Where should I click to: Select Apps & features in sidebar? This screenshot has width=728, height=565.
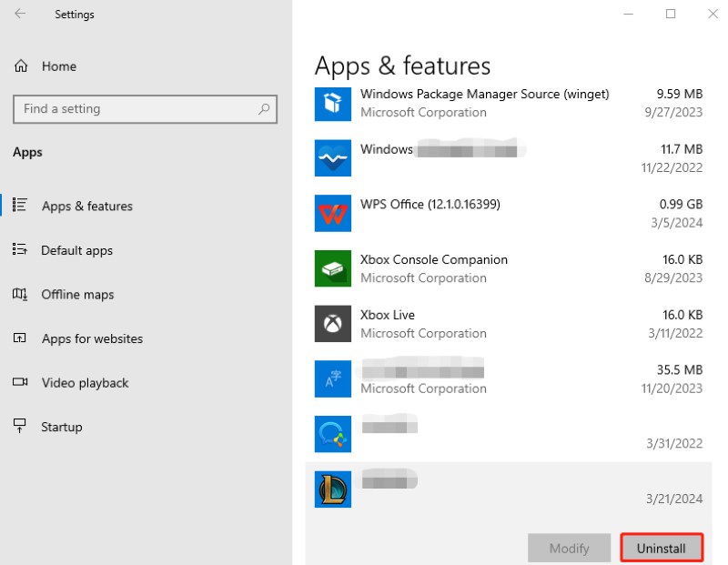(x=86, y=206)
